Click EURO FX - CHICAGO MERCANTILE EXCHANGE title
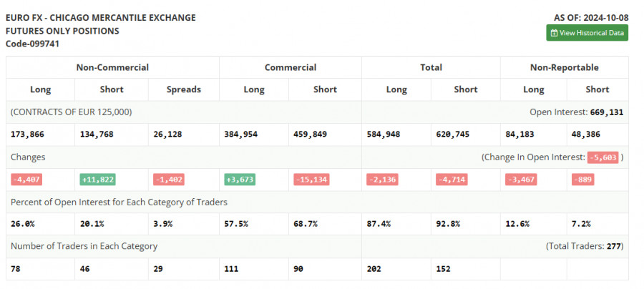This screenshot has height=289, width=644. (101, 18)
